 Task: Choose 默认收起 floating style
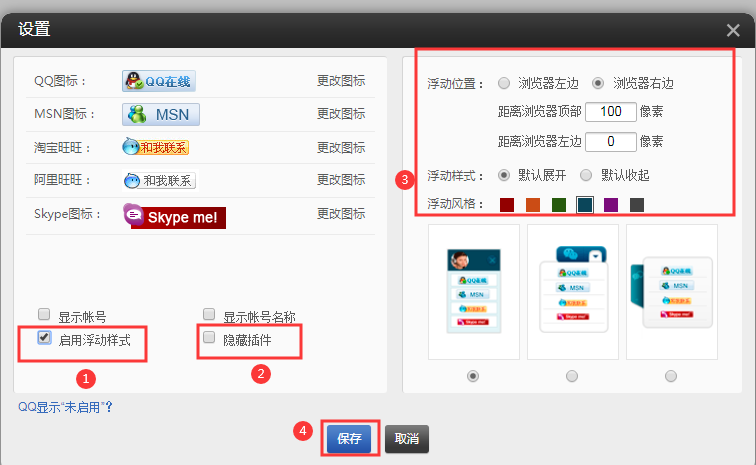pos(586,175)
